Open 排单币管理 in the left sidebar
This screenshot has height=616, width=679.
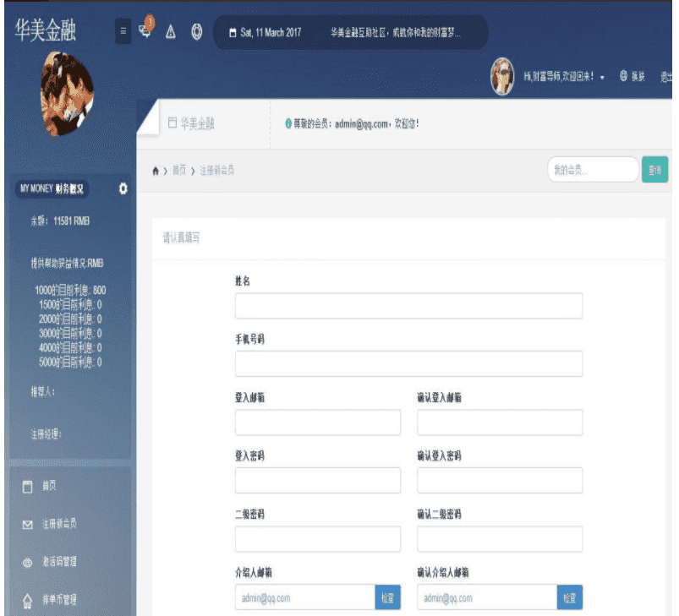click(59, 600)
